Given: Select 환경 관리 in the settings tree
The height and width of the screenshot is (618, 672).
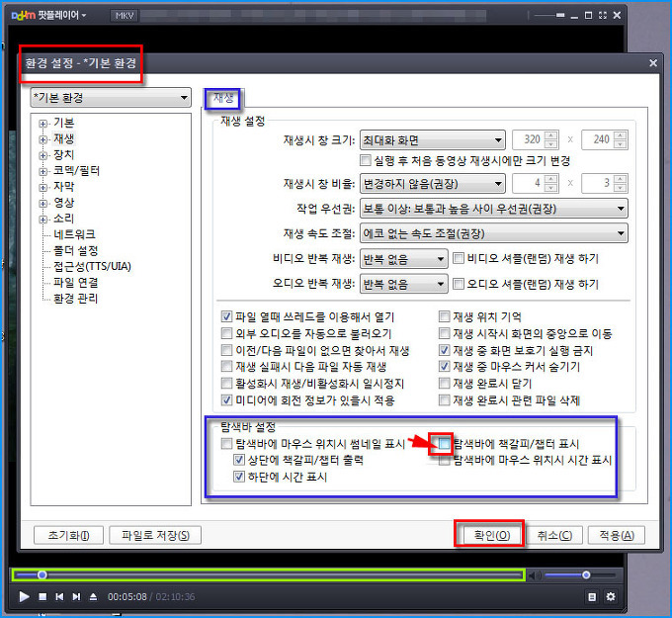Looking at the screenshot, I should pyautogui.click(x=75, y=299).
